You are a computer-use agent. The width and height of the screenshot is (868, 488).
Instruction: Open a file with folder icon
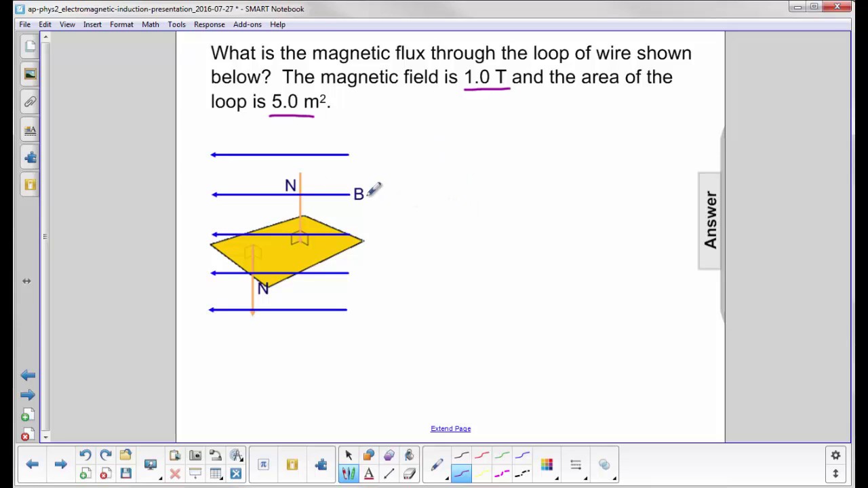click(125, 455)
